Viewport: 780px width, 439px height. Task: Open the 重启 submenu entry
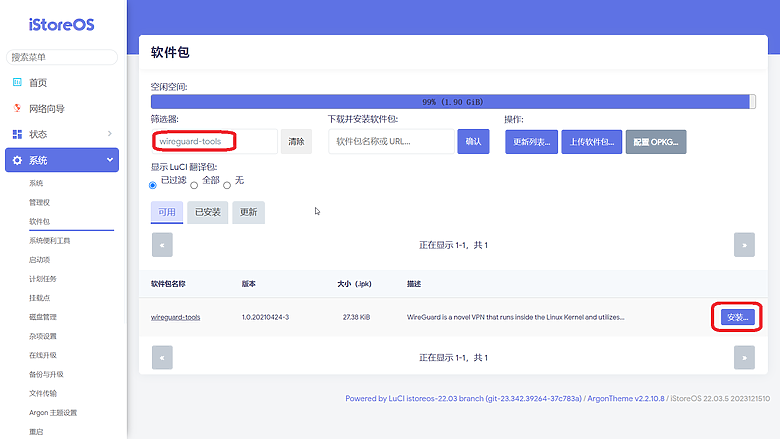coord(36,432)
